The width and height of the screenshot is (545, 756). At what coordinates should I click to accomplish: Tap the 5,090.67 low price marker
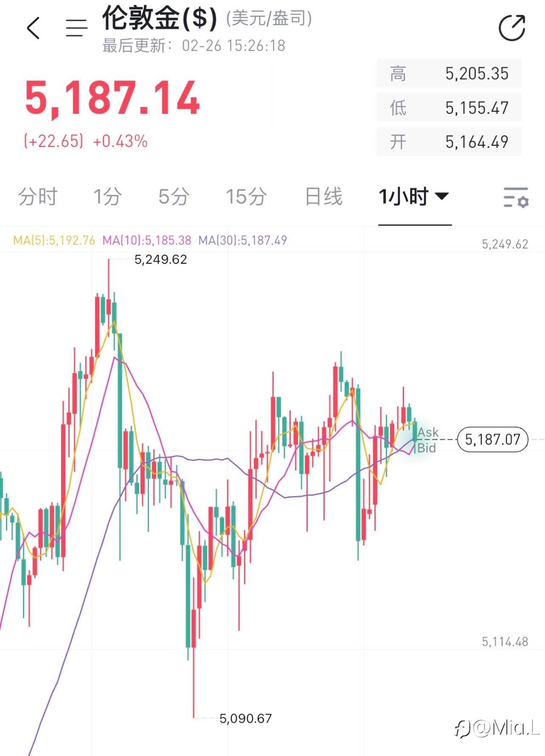click(x=245, y=718)
